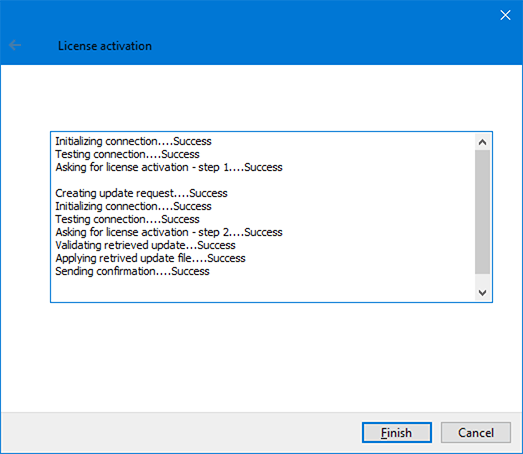The width and height of the screenshot is (523, 454).
Task: Click the Finish button
Action: (x=397, y=433)
